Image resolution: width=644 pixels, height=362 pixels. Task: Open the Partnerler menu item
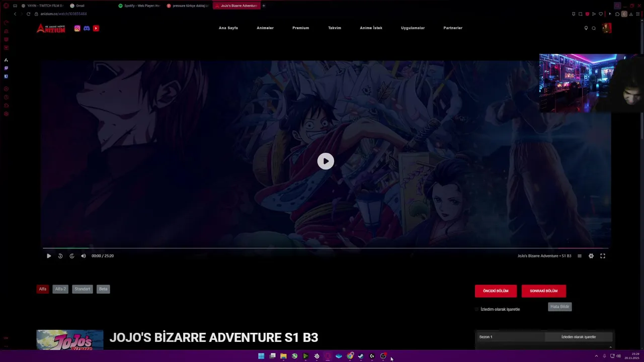(453, 28)
